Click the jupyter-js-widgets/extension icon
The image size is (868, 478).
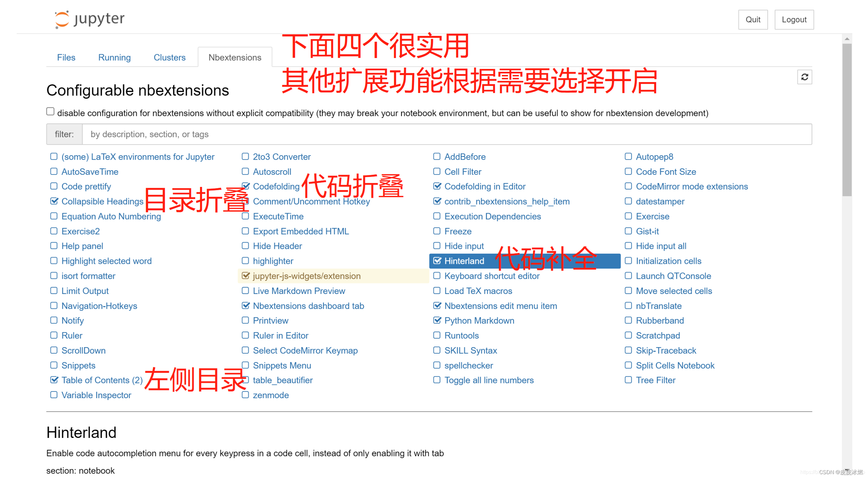(245, 275)
